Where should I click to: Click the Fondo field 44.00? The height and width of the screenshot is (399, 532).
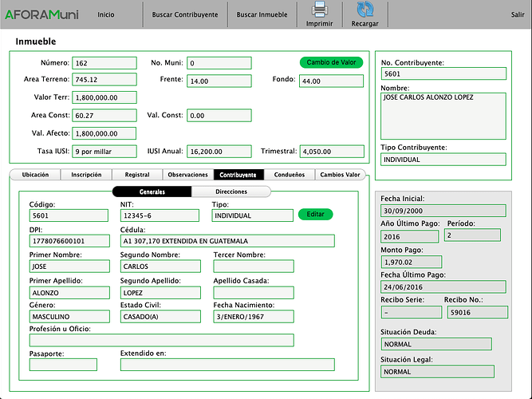tap(331, 81)
